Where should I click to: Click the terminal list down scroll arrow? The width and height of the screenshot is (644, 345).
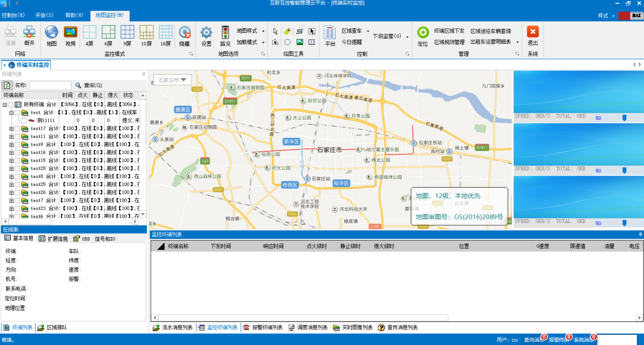click(x=143, y=214)
